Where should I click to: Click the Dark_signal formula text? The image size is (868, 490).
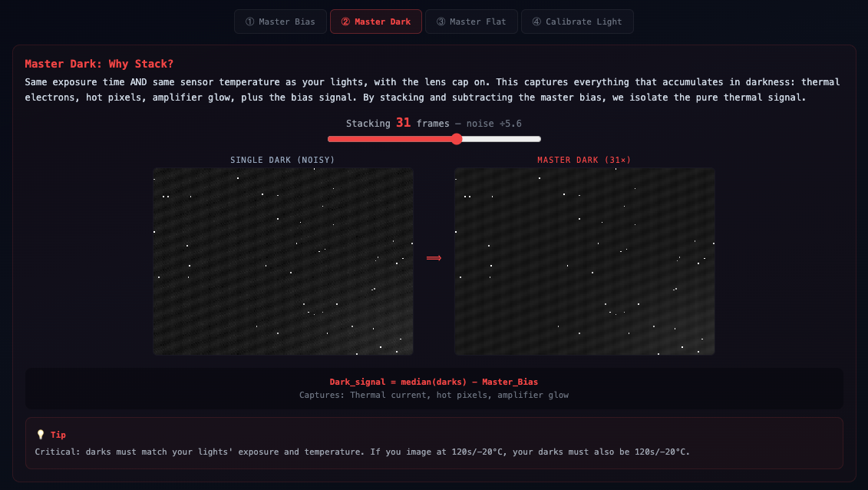(x=434, y=382)
